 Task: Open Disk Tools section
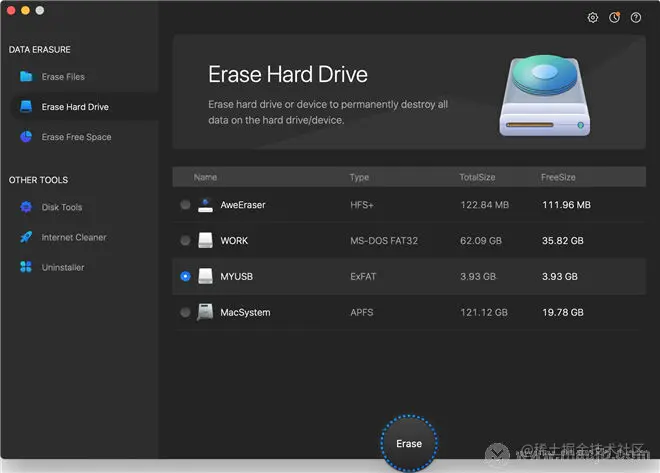coord(62,207)
